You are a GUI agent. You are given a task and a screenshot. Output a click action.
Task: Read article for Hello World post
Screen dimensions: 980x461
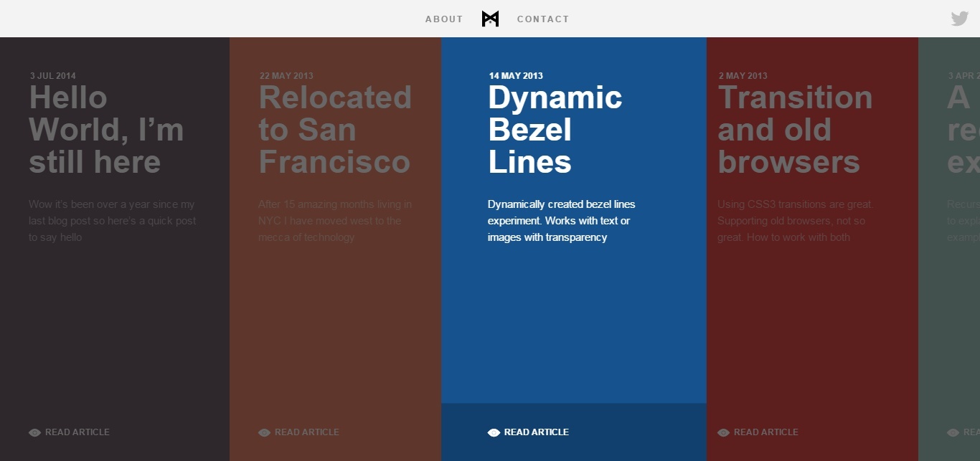(77, 432)
